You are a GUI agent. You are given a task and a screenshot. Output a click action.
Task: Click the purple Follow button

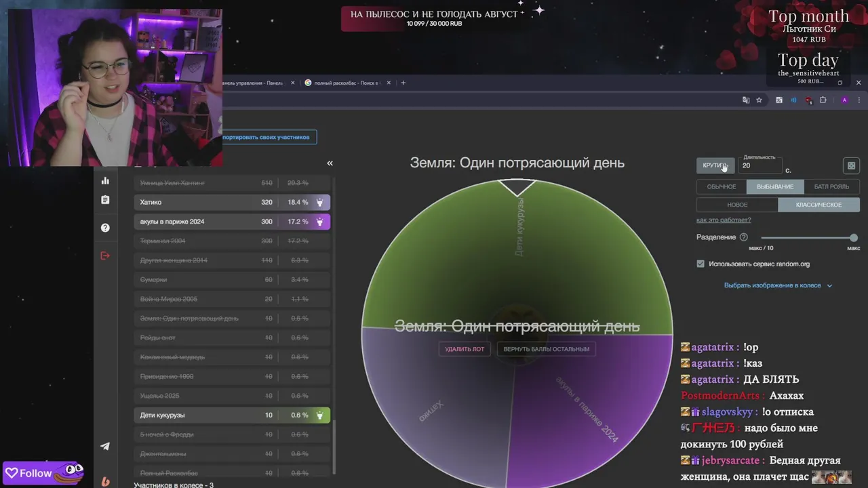tap(42, 473)
